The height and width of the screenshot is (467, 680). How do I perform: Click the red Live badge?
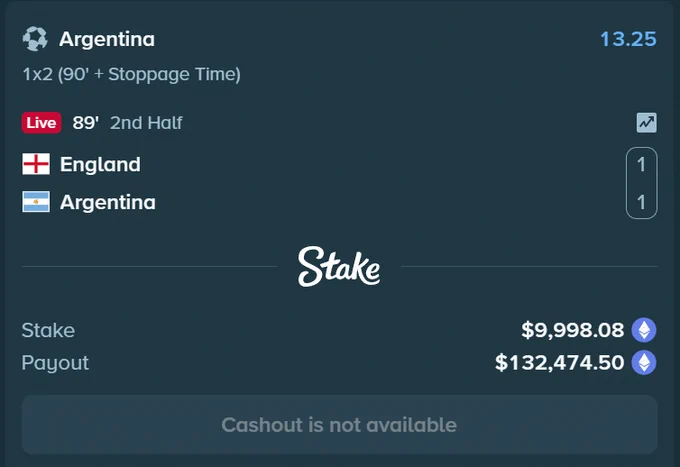pos(42,123)
